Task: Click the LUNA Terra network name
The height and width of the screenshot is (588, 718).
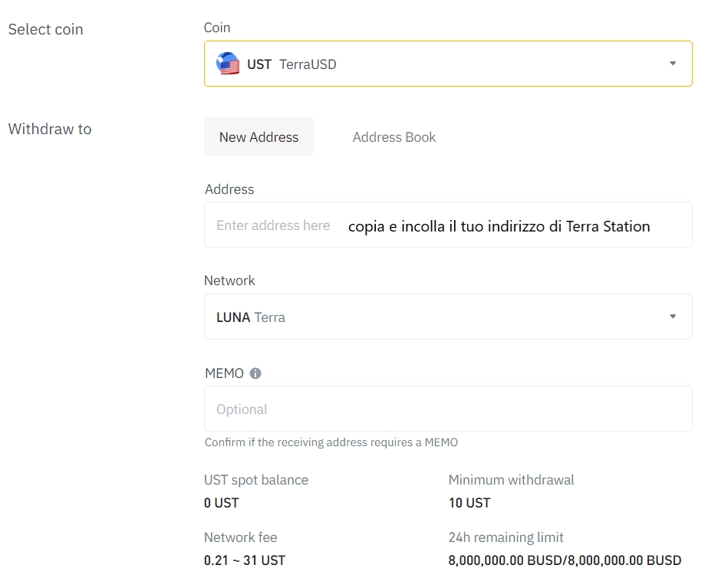Action: click(251, 317)
